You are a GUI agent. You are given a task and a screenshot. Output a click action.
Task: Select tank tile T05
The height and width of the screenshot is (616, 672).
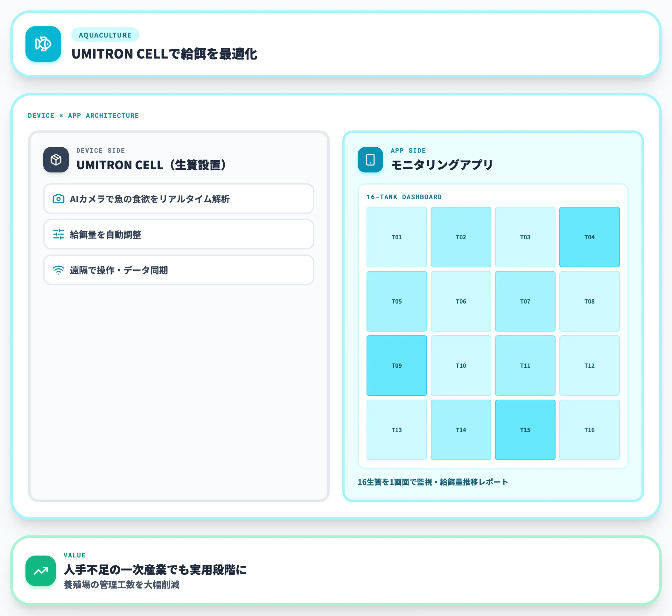(397, 301)
